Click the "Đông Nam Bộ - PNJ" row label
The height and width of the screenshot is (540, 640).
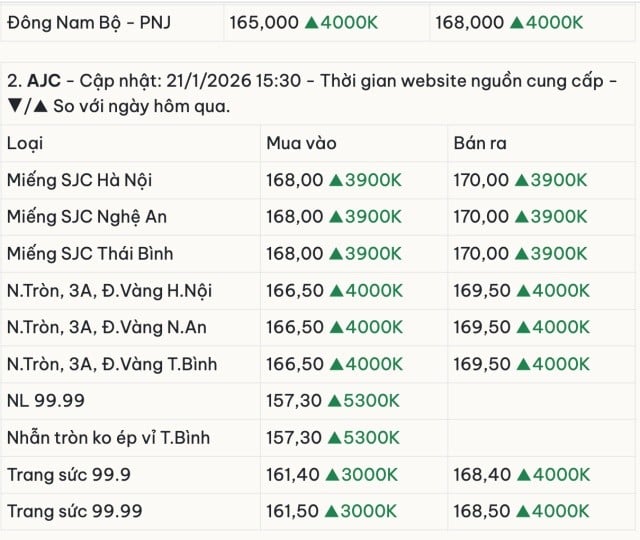[x=88, y=22]
